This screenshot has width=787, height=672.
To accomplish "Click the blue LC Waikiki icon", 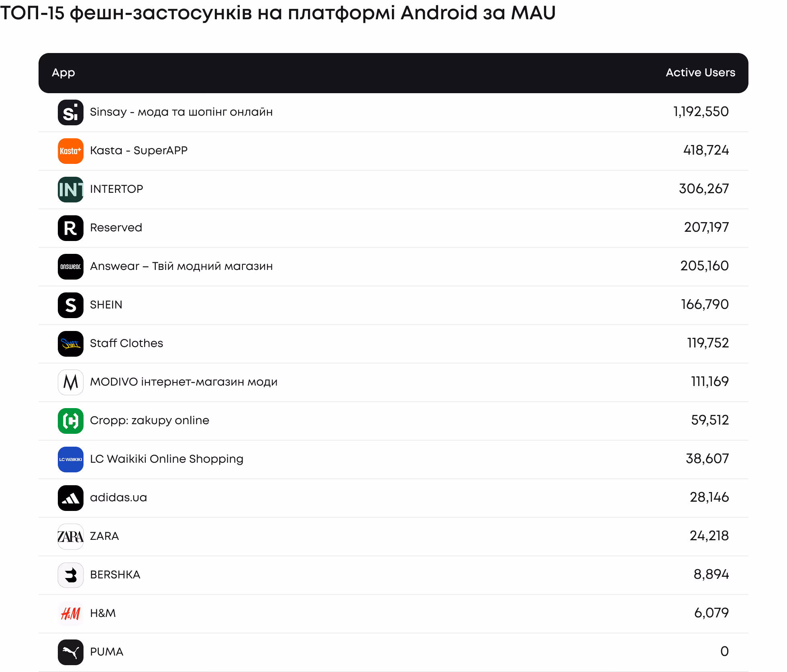I will click(71, 460).
